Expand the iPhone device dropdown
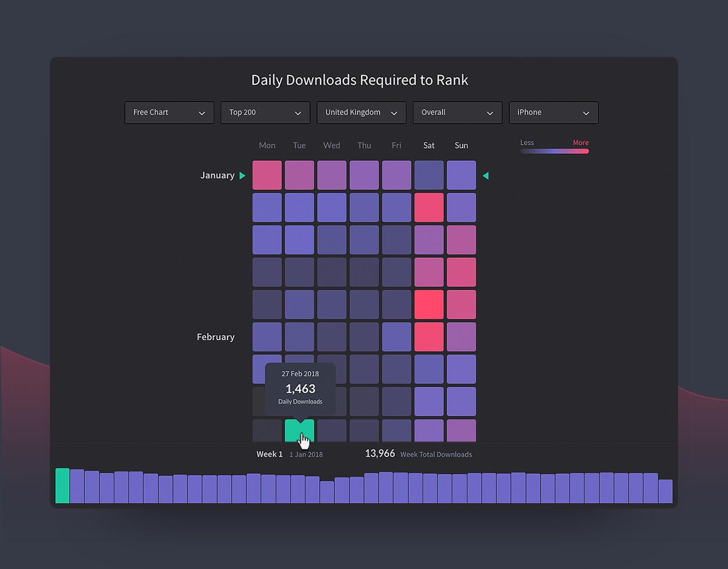The height and width of the screenshot is (569, 728). [553, 112]
